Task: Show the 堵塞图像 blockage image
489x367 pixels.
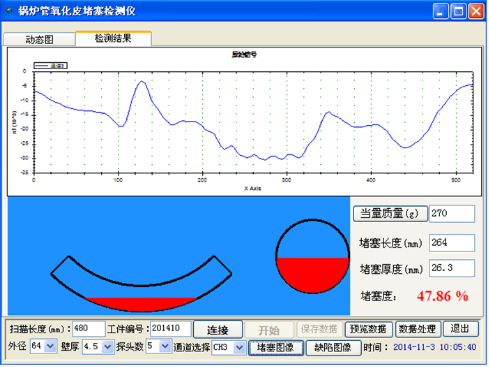Action: [x=276, y=348]
